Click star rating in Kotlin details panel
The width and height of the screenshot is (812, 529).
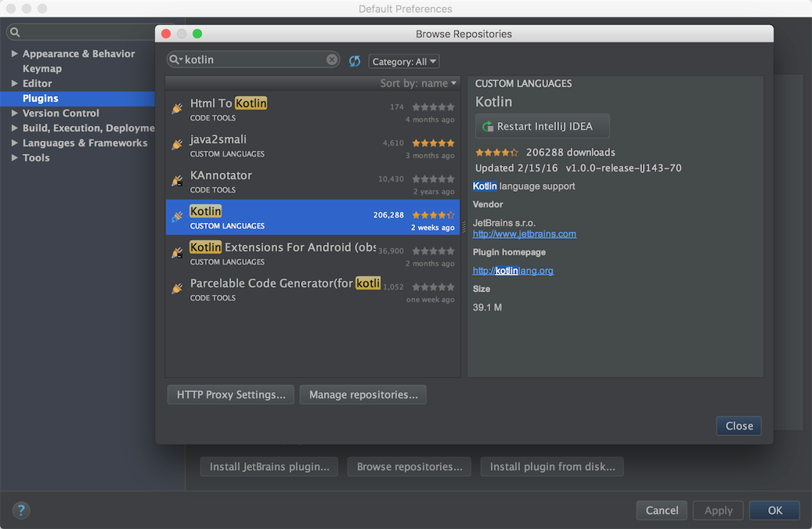pyautogui.click(x=496, y=152)
